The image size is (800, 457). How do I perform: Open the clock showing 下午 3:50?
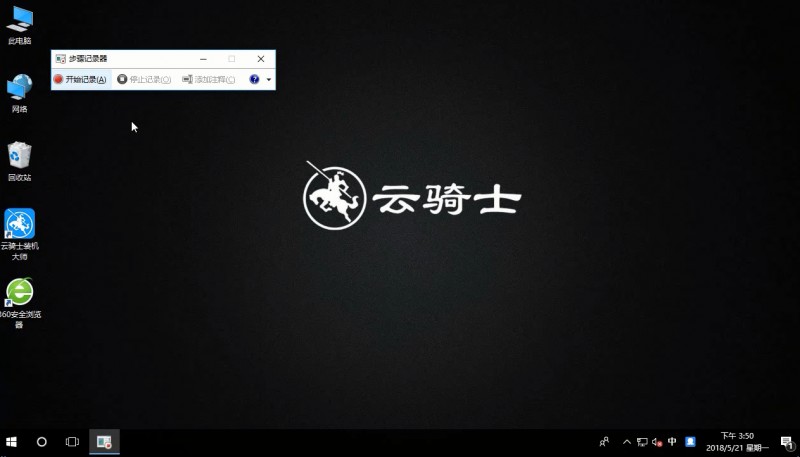[x=737, y=442]
